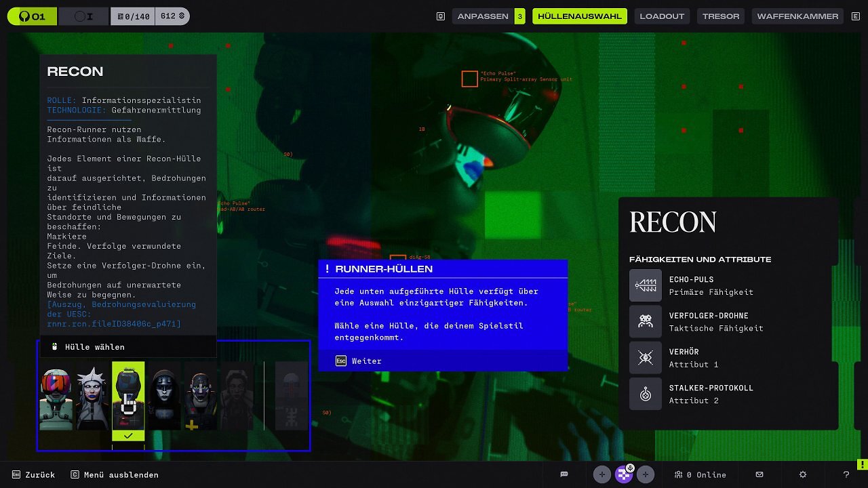The image size is (868, 488).
Task: Click the 0/140 inventory counter
Action: [133, 16]
